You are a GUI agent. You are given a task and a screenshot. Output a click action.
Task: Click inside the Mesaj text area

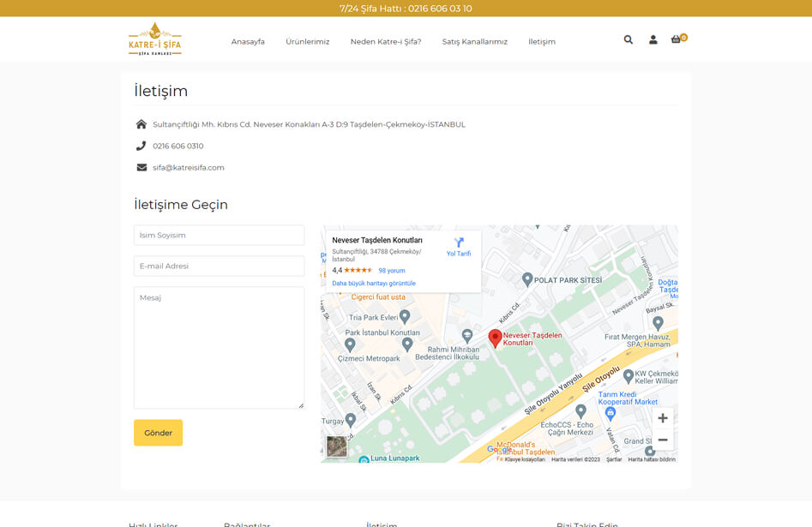[219, 347]
